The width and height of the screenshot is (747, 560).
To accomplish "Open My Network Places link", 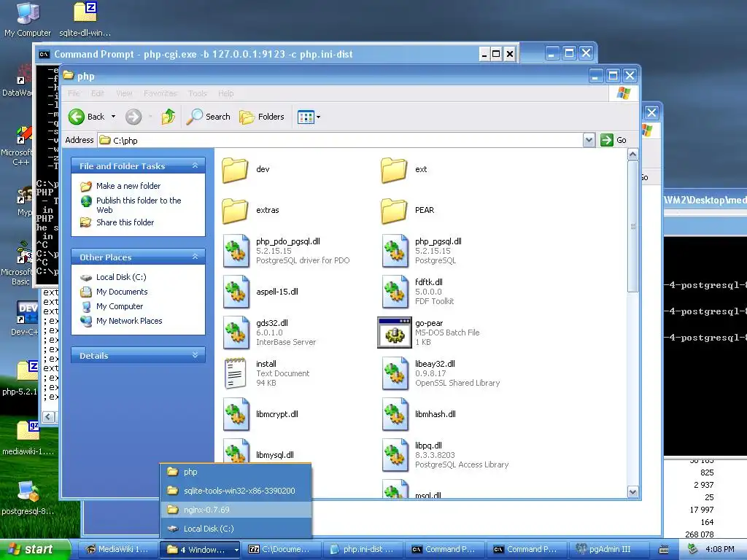I will pos(129,321).
